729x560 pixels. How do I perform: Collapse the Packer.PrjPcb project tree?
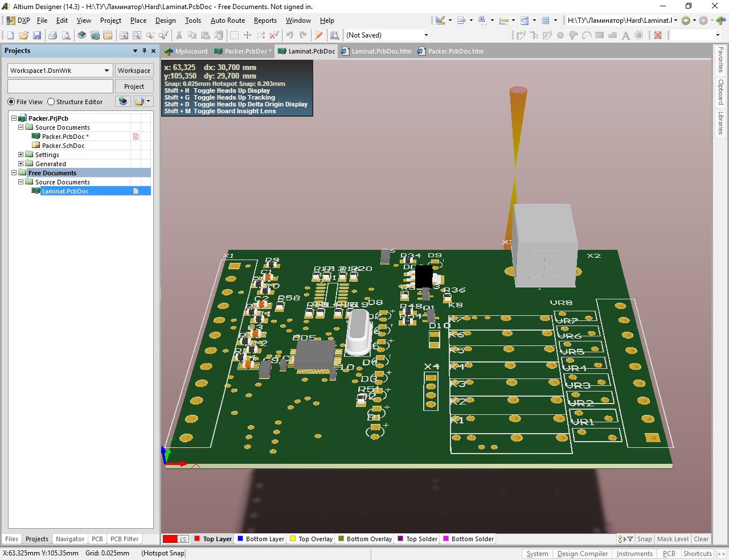14,118
